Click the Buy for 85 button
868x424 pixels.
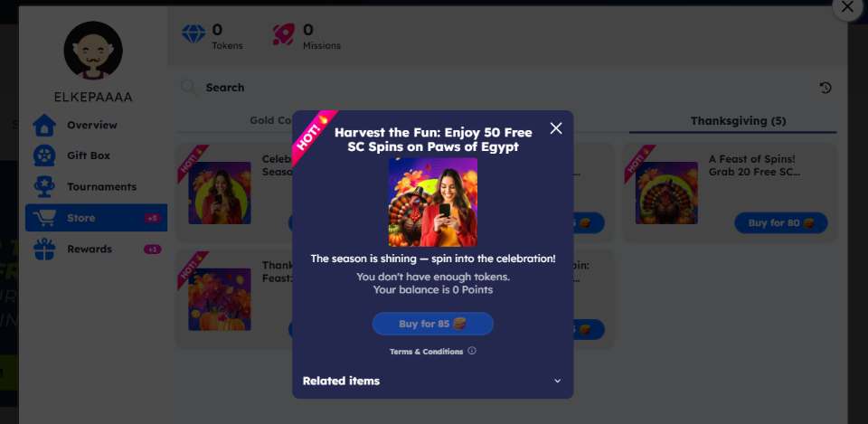[433, 324]
